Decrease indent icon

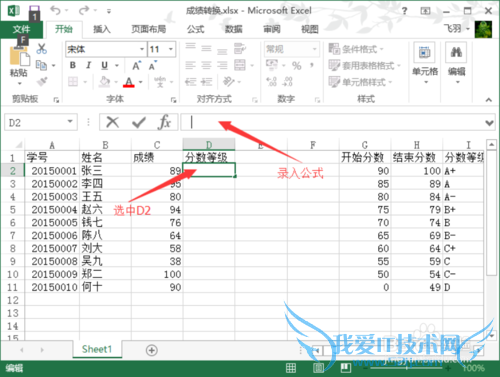coord(191,81)
